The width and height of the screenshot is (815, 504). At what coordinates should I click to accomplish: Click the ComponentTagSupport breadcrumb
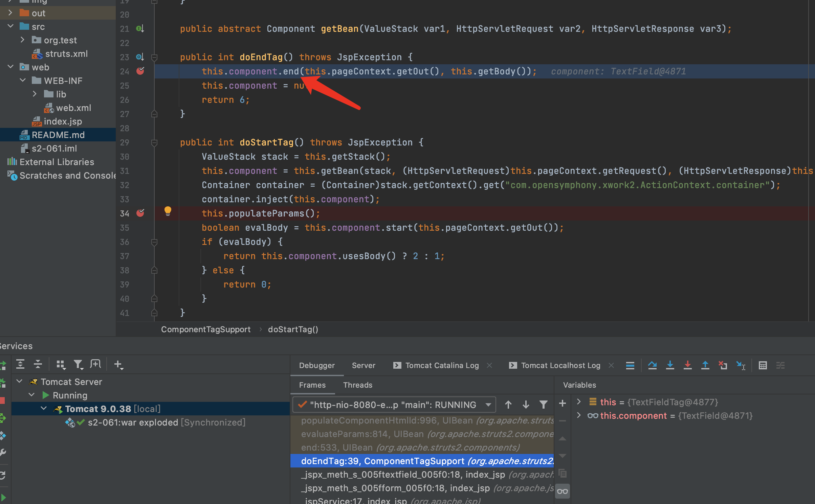[206, 329]
